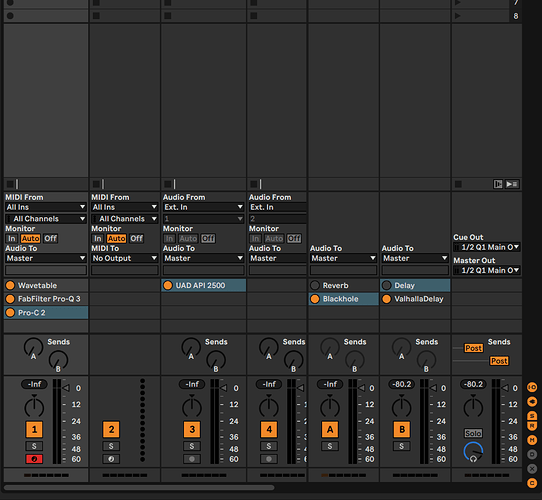The image size is (542, 500).
Task: Deactivate track 2 with its activator button
Action: coord(111,429)
